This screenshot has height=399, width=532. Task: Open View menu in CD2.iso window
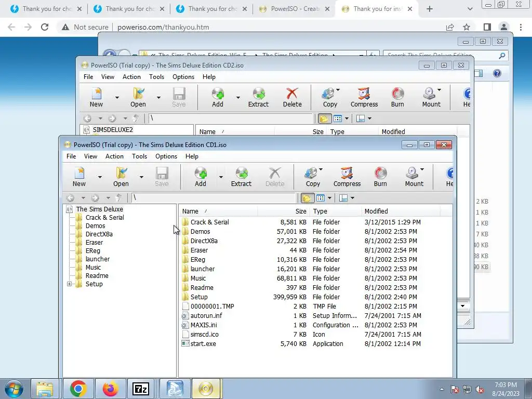pyautogui.click(x=108, y=77)
